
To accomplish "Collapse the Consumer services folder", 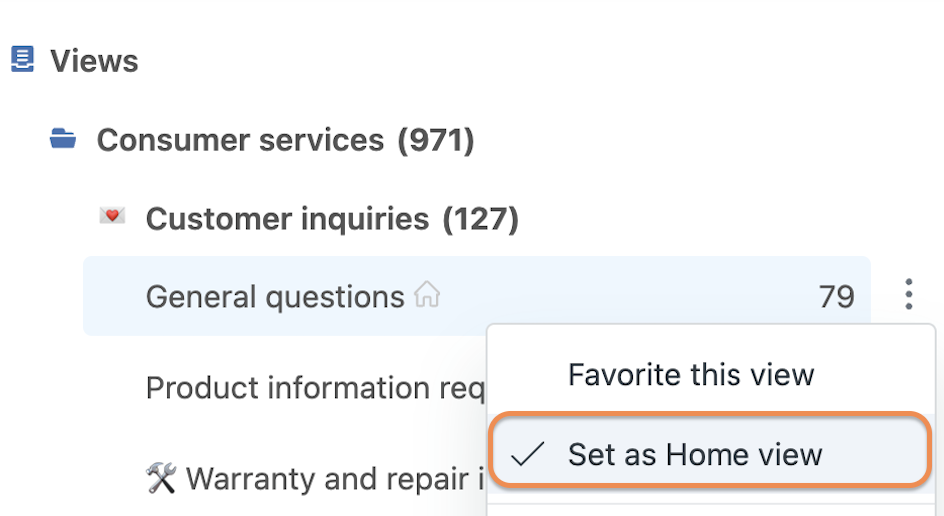I will [240, 140].
